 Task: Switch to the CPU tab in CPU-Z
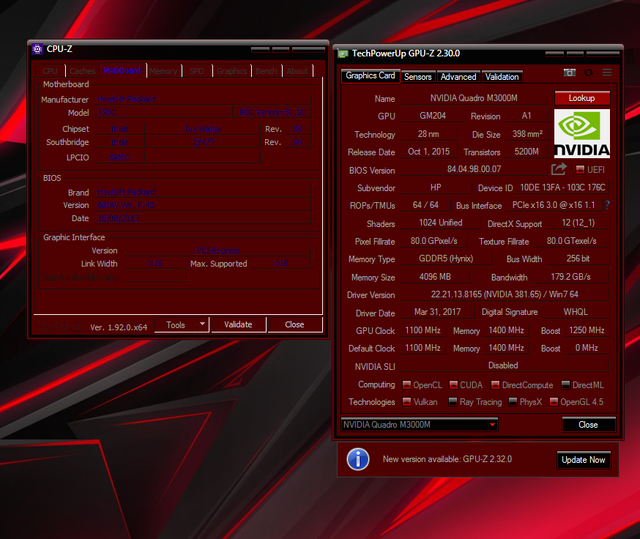coord(50,71)
